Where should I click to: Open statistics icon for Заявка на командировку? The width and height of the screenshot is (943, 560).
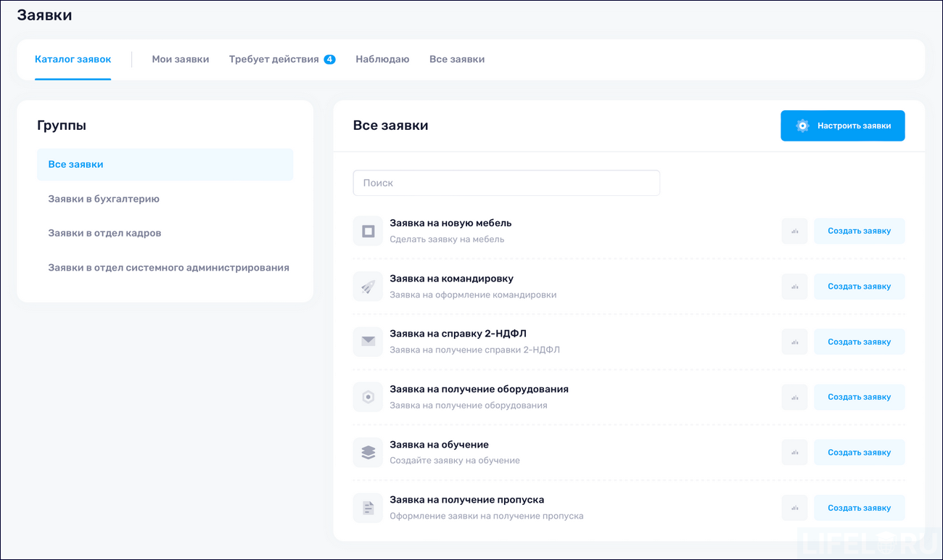794,286
